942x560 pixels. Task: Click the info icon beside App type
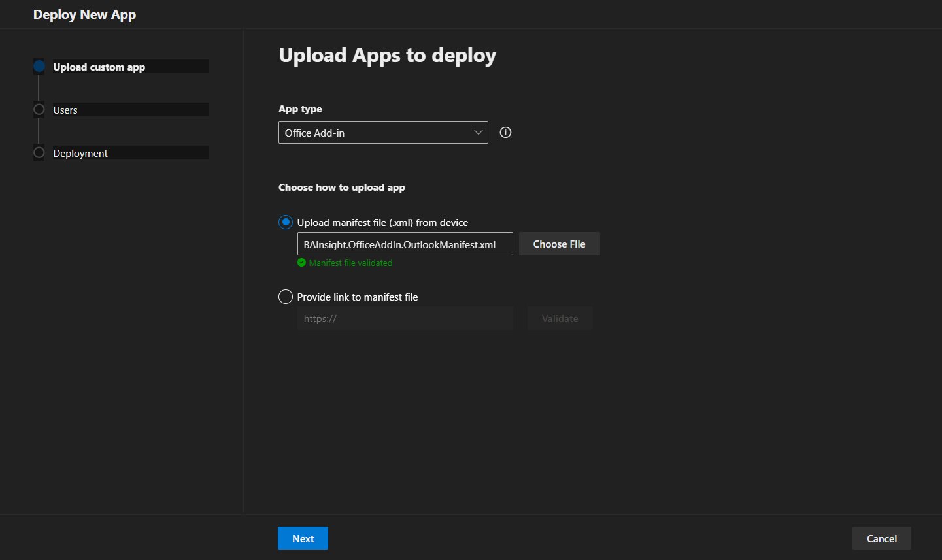pyautogui.click(x=505, y=133)
